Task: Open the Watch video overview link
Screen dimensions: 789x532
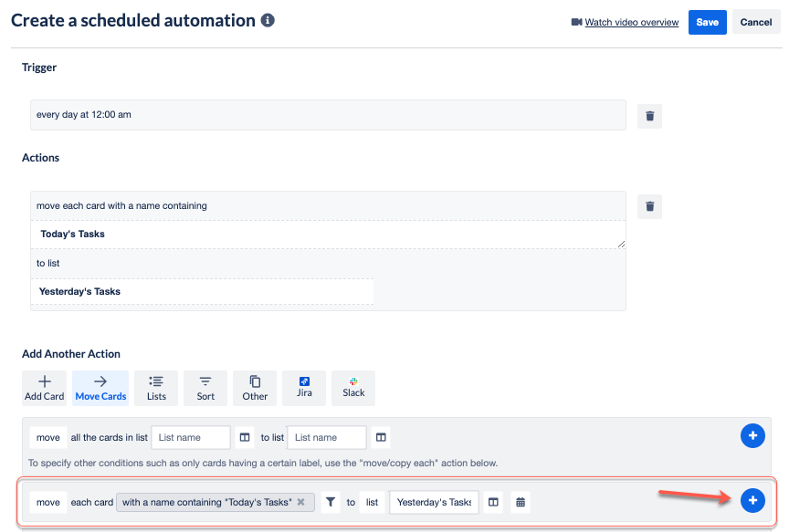Action: point(632,22)
